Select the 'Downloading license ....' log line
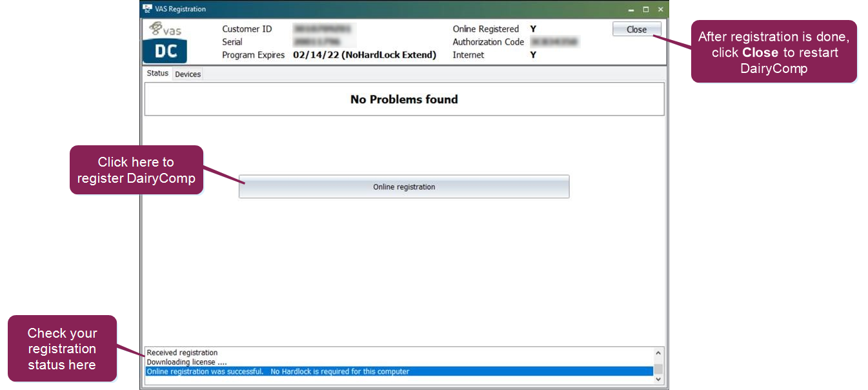Viewport: 868px width, 390px height. 399,362
